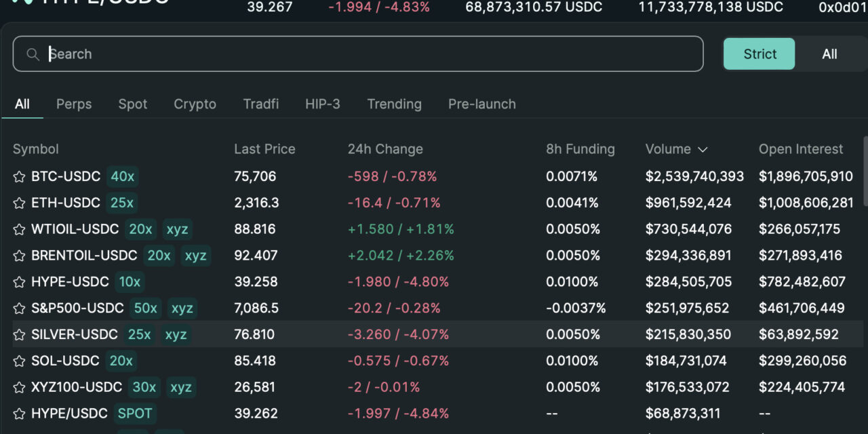Sort markets by Open Interest
Image resolution: width=868 pixels, height=434 pixels.
tap(800, 149)
